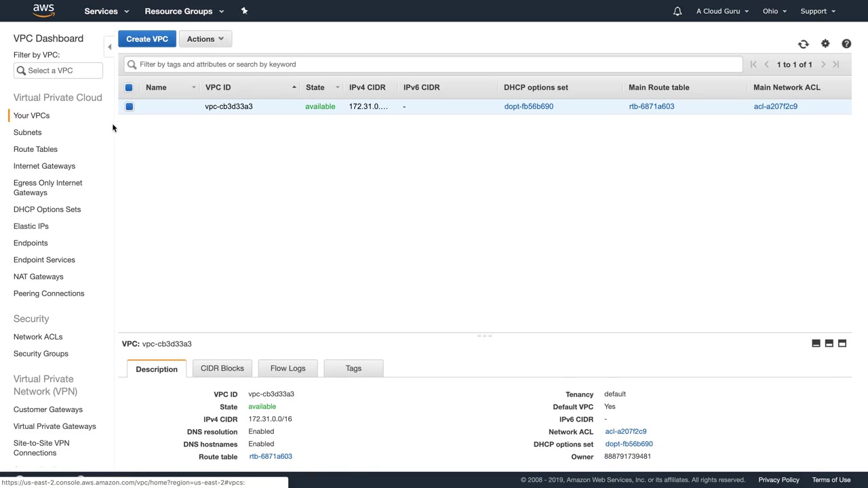Switch to the Description tab

tap(157, 369)
